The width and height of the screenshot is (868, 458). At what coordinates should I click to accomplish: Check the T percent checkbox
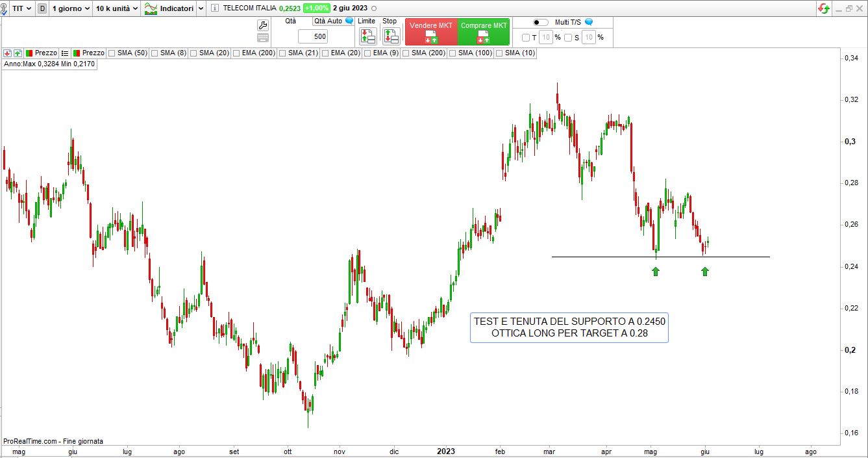click(x=526, y=38)
